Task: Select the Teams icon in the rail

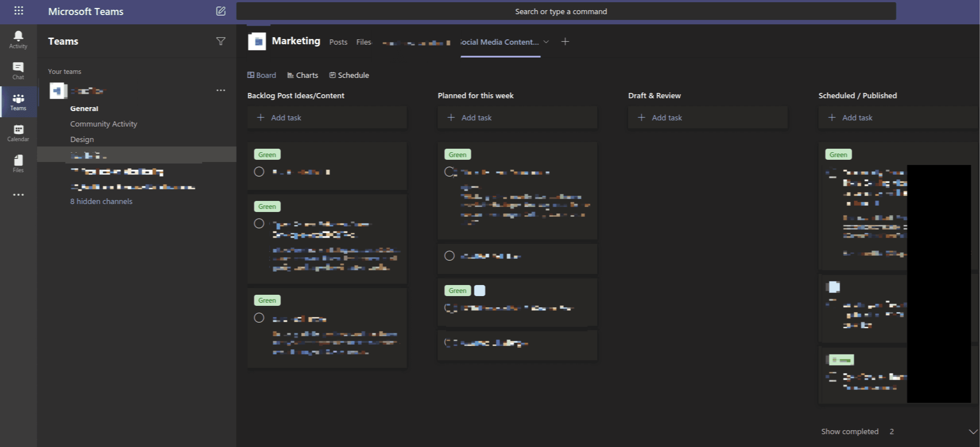Action: (x=18, y=102)
